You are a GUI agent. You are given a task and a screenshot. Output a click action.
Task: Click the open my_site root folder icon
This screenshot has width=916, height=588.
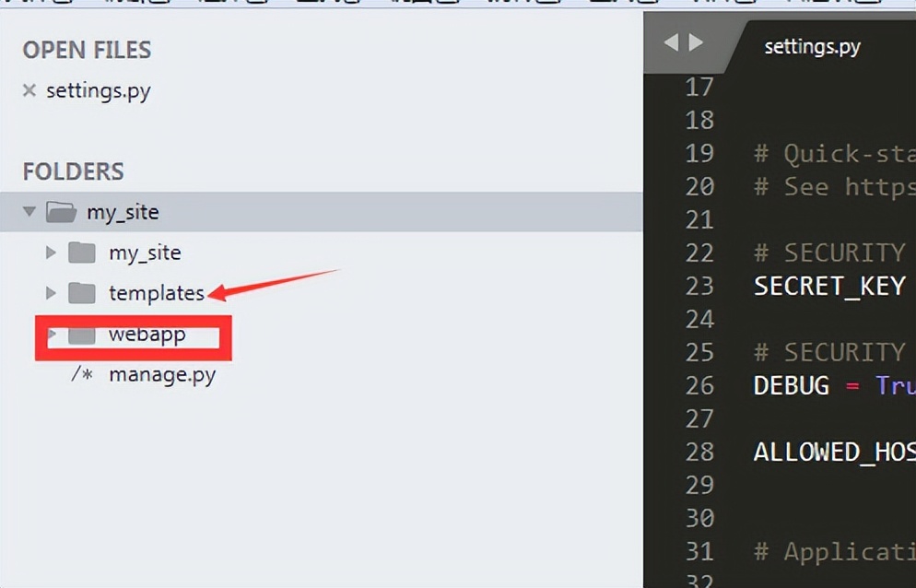62,212
